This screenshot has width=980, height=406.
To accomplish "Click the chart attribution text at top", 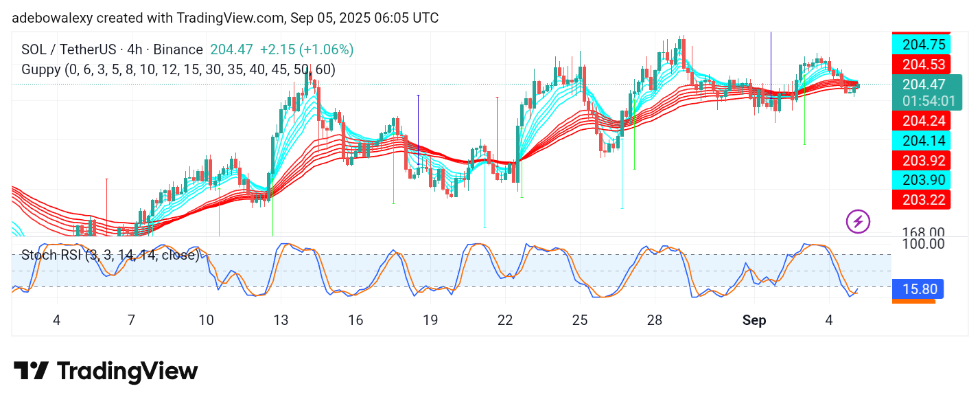I will coord(225,18).
